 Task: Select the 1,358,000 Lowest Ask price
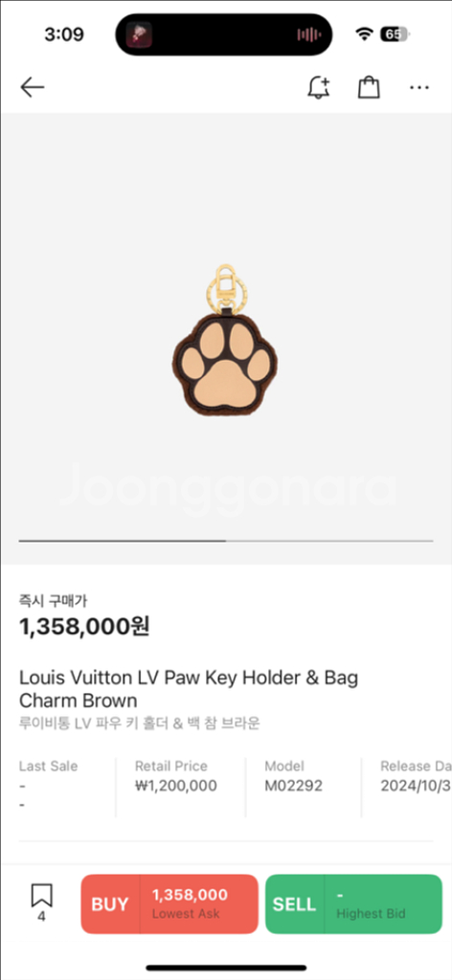pyautogui.click(x=190, y=903)
